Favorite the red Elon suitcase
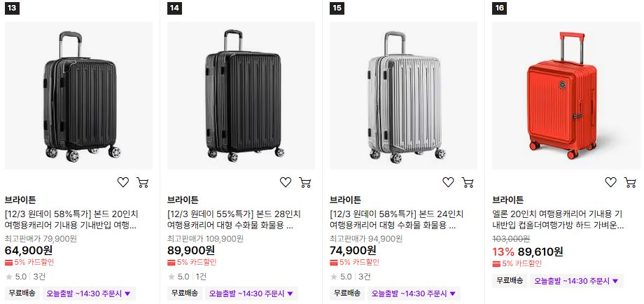The height and width of the screenshot is (304, 644). coord(610,182)
